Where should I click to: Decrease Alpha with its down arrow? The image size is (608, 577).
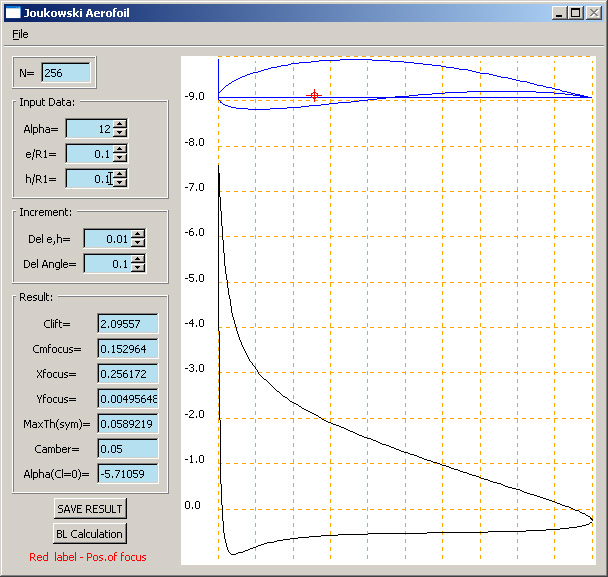point(120,133)
